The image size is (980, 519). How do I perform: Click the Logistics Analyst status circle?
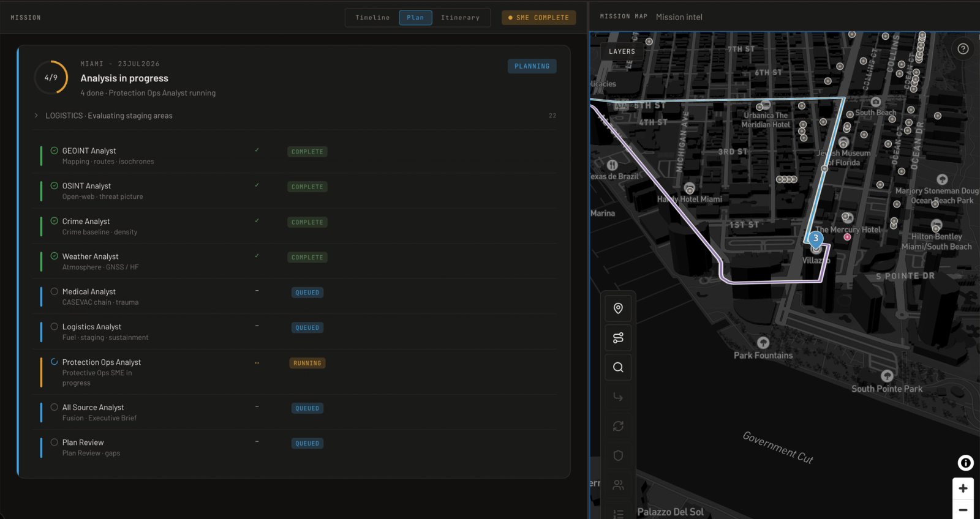point(55,327)
